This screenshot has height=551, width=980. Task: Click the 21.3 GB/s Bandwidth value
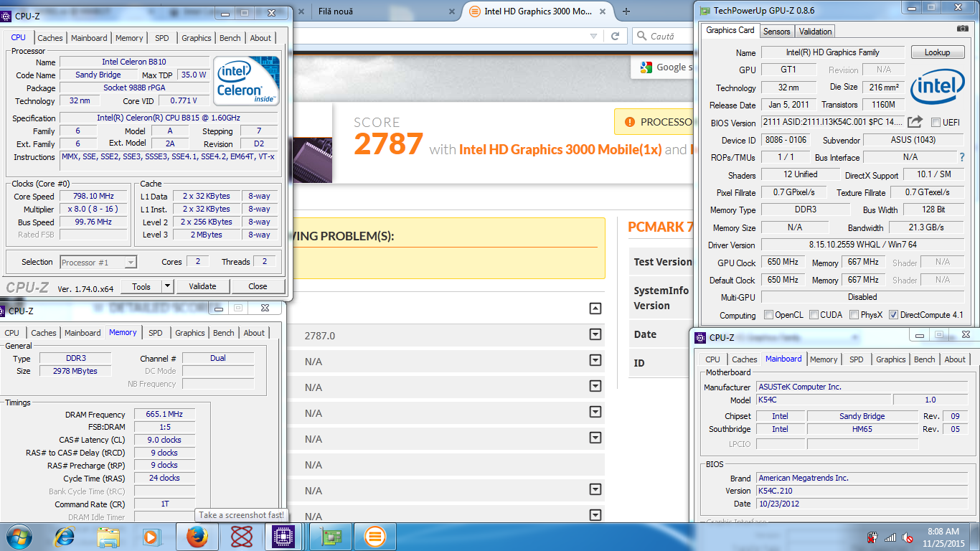(x=925, y=227)
